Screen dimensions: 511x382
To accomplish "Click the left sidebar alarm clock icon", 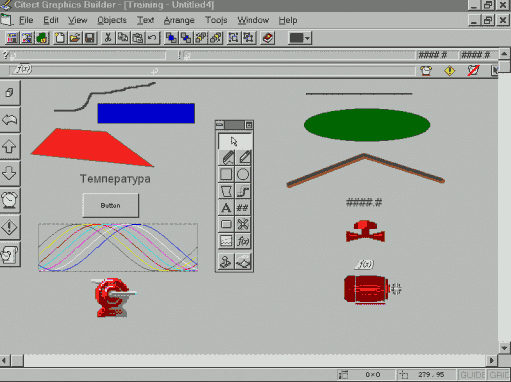I will point(10,200).
